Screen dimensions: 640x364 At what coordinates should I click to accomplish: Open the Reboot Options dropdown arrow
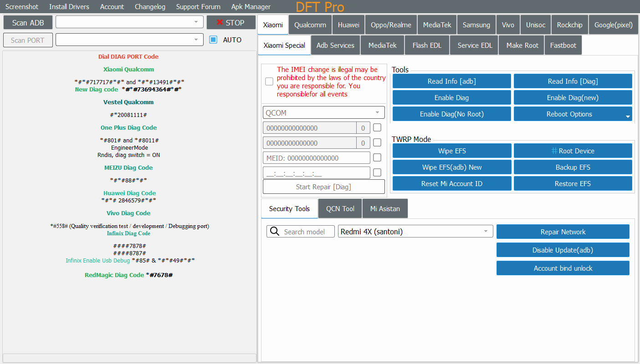tap(628, 116)
